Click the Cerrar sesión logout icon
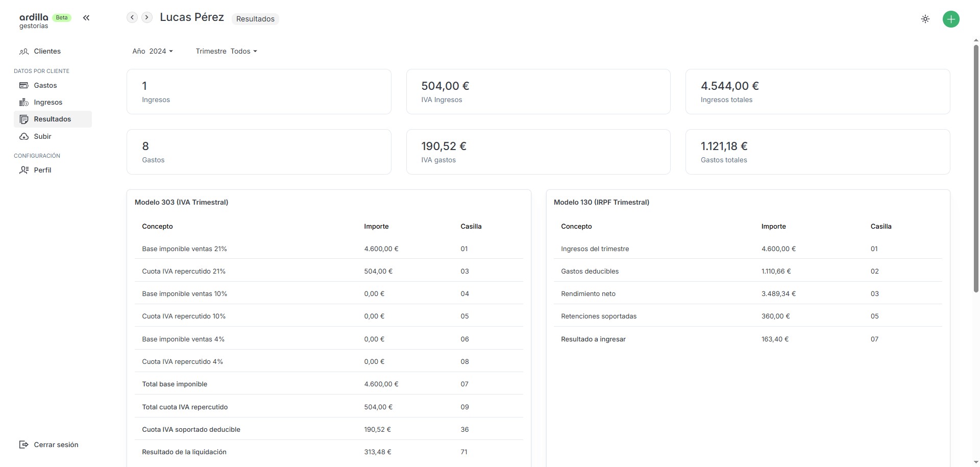Viewport: 980px width, 467px height. [24, 445]
